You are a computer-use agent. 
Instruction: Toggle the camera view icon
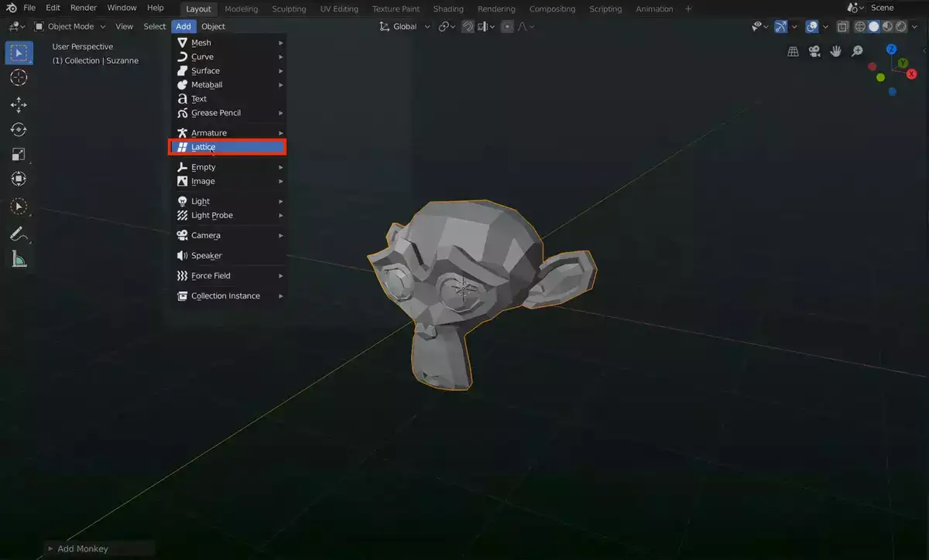coord(814,52)
